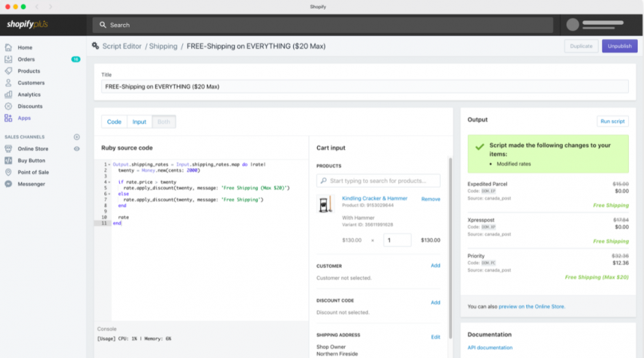Image resolution: width=644 pixels, height=358 pixels.
Task: Click the product search field
Action: tap(378, 181)
